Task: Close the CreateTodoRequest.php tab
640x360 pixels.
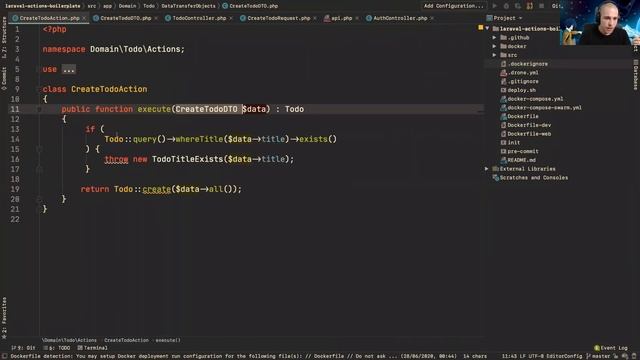Action: tap(315, 18)
